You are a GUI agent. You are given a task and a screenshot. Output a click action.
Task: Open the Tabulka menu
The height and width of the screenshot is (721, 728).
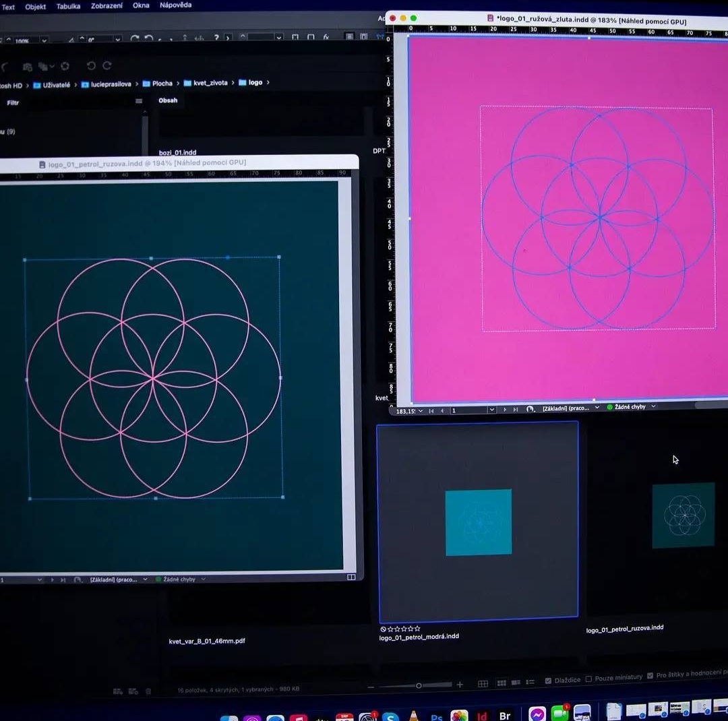(68, 6)
